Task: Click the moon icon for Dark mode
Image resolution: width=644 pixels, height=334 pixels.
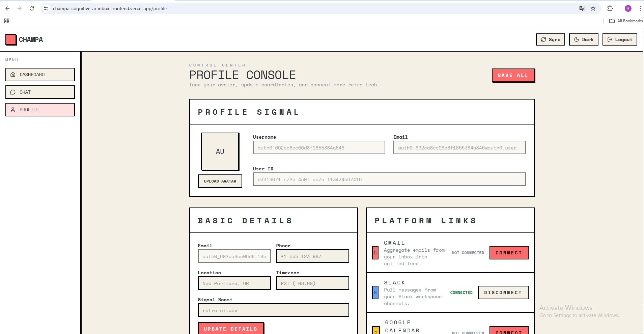Action: [x=577, y=39]
